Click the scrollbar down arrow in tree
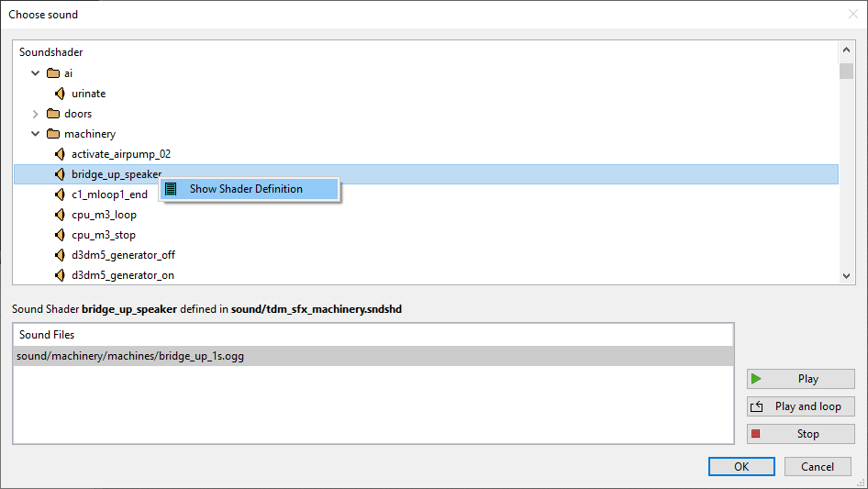This screenshot has height=489, width=868. (846, 276)
